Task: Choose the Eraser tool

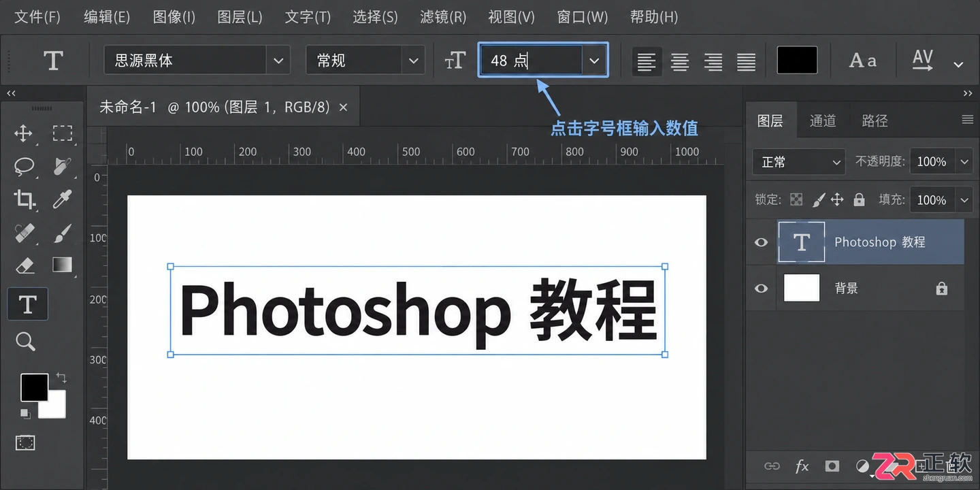Action: (x=24, y=265)
